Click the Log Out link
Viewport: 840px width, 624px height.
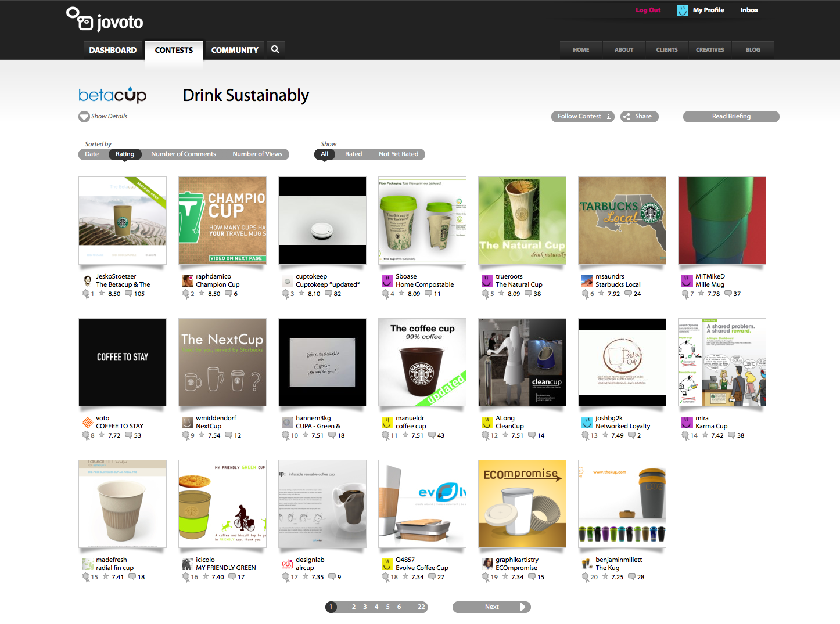[648, 10]
